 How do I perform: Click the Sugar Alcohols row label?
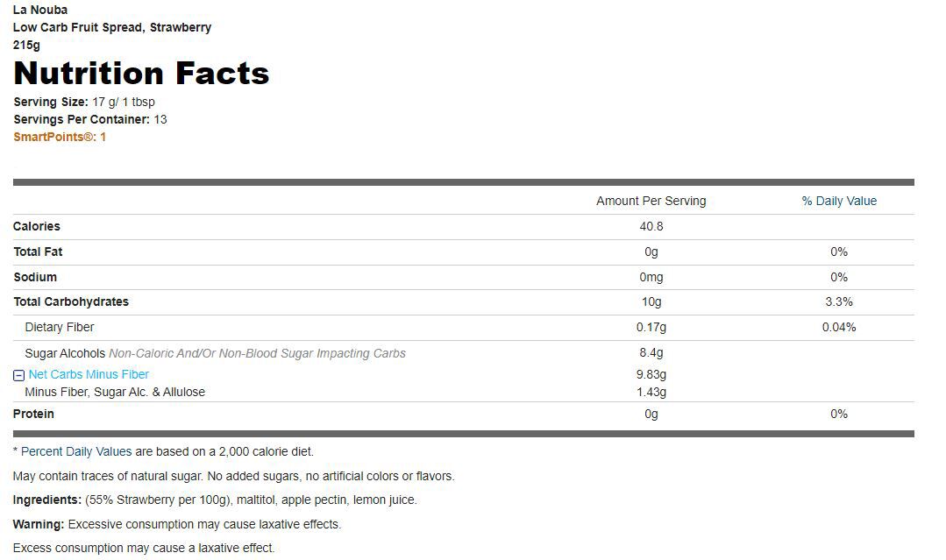tap(65, 353)
